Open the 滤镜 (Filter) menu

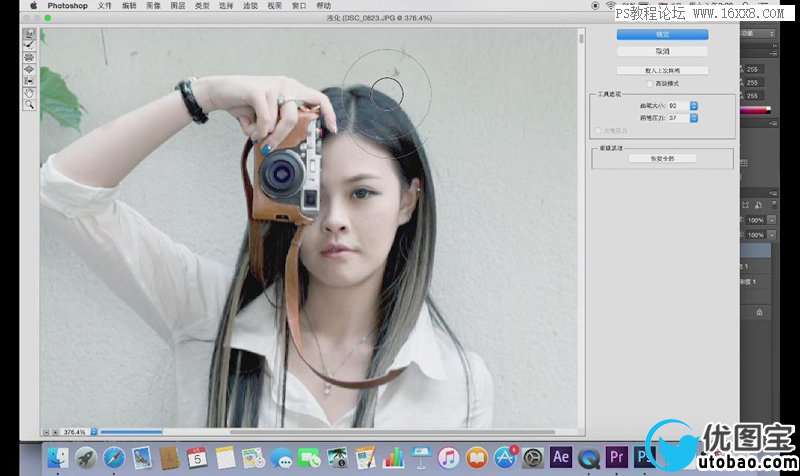[x=250, y=6]
